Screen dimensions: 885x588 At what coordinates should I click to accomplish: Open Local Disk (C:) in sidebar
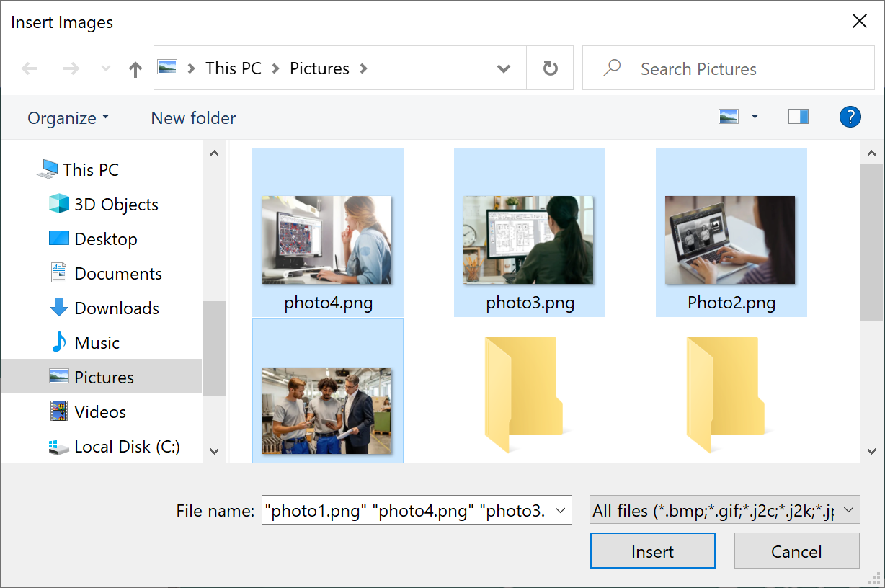pyautogui.click(x=127, y=447)
